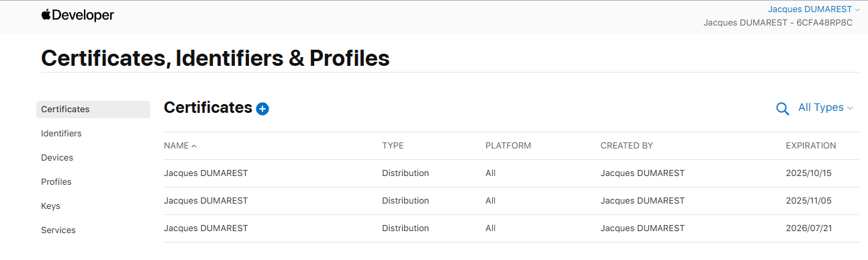
Task: Add a new certificate with plus icon
Action: [x=262, y=109]
